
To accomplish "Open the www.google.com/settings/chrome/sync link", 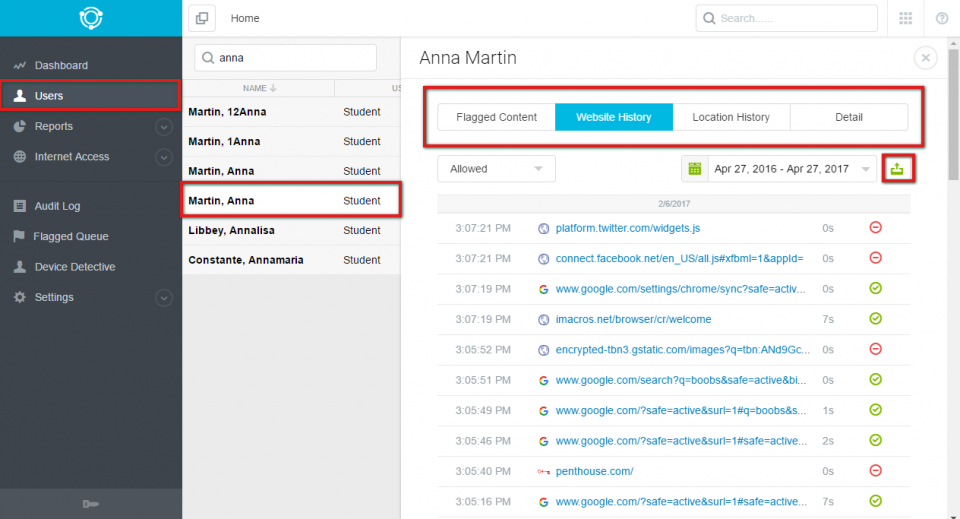I will point(680,289).
